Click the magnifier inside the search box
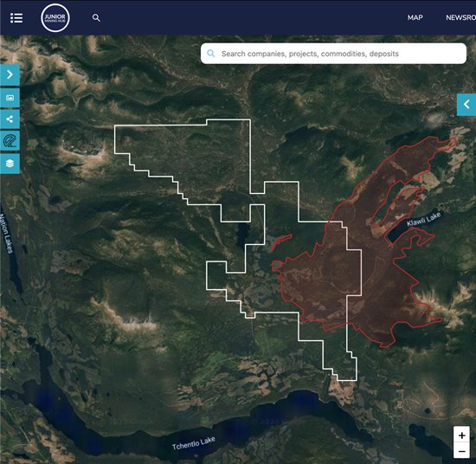 (210, 54)
